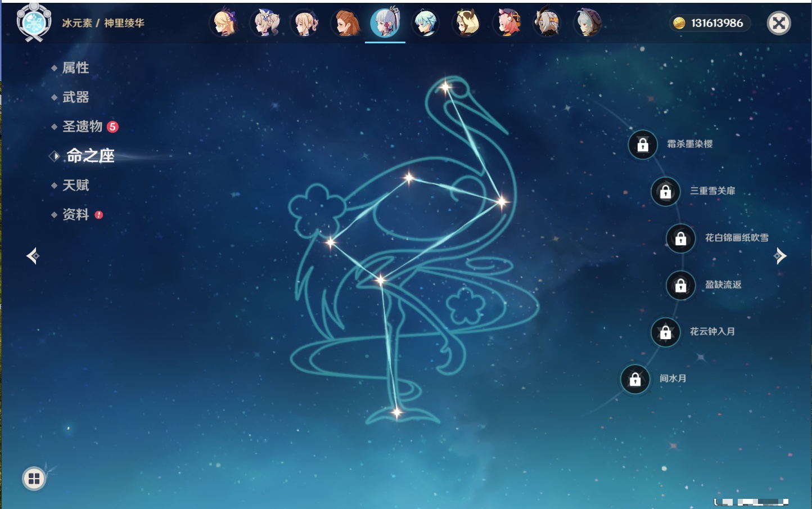Open the grid menu button at bottom left

pyautogui.click(x=34, y=479)
